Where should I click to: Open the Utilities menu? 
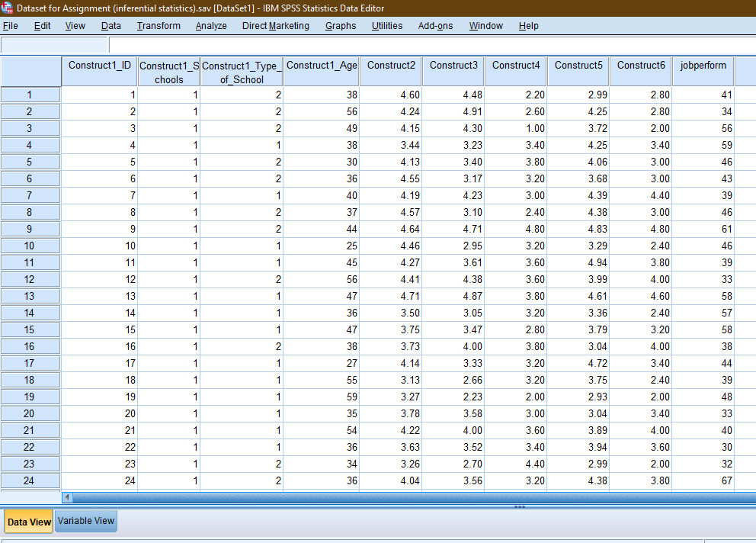click(x=386, y=25)
